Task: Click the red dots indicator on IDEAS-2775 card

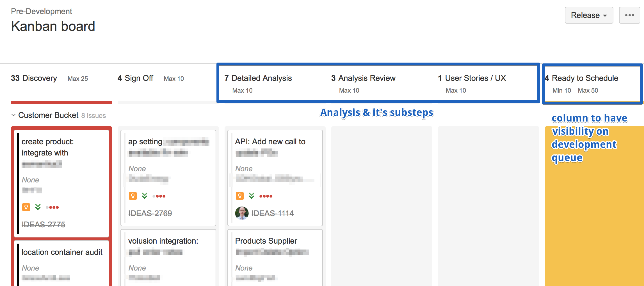Action: point(52,207)
